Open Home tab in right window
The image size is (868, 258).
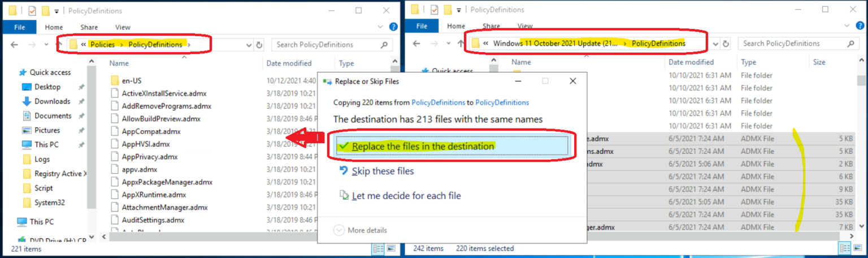pyautogui.click(x=457, y=26)
